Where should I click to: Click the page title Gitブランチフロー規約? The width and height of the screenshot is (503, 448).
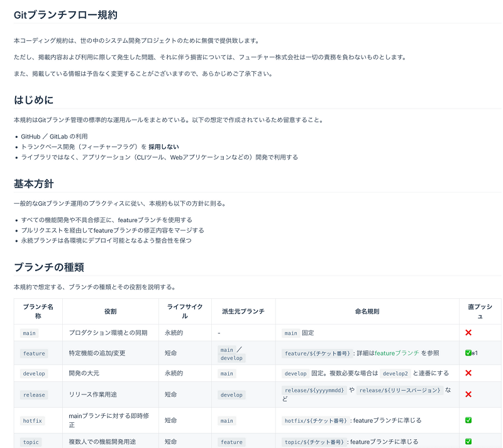[66, 14]
